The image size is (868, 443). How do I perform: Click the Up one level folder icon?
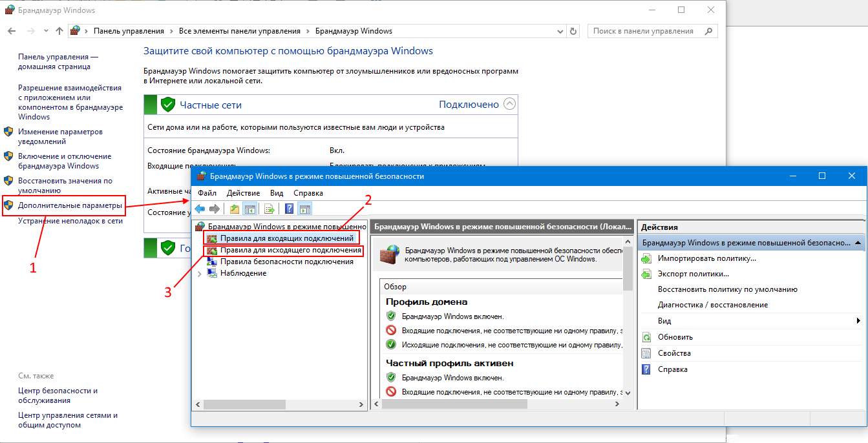(234, 209)
